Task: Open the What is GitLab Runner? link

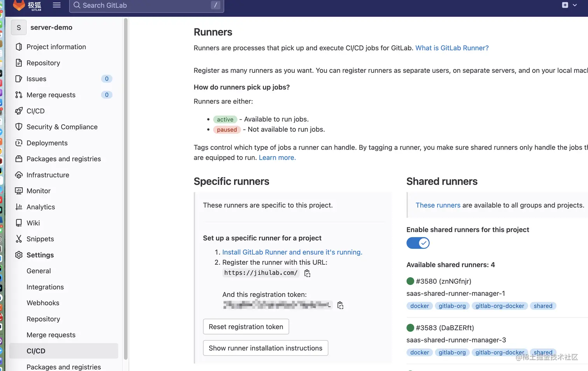Action: click(452, 48)
